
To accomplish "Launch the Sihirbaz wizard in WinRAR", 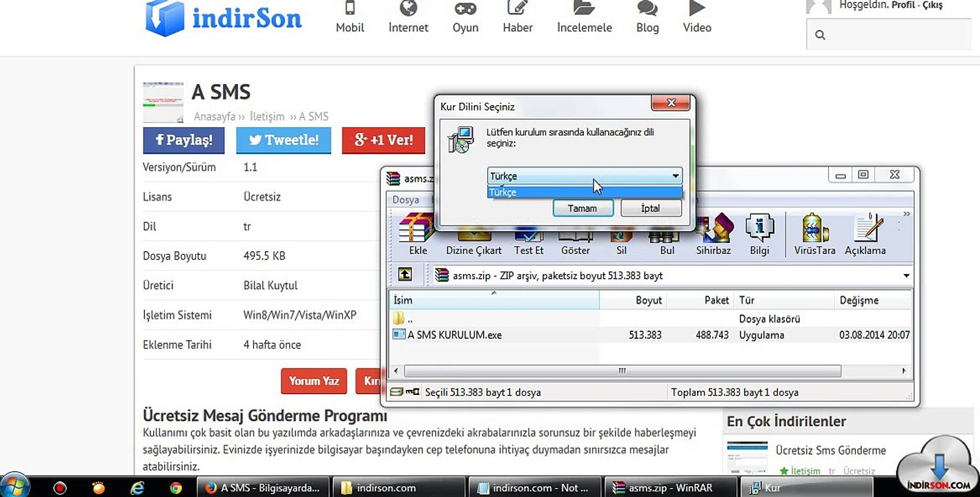I will click(713, 235).
